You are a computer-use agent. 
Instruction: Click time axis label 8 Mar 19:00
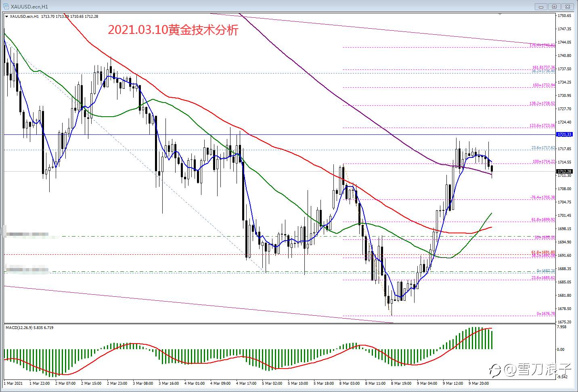point(401,383)
